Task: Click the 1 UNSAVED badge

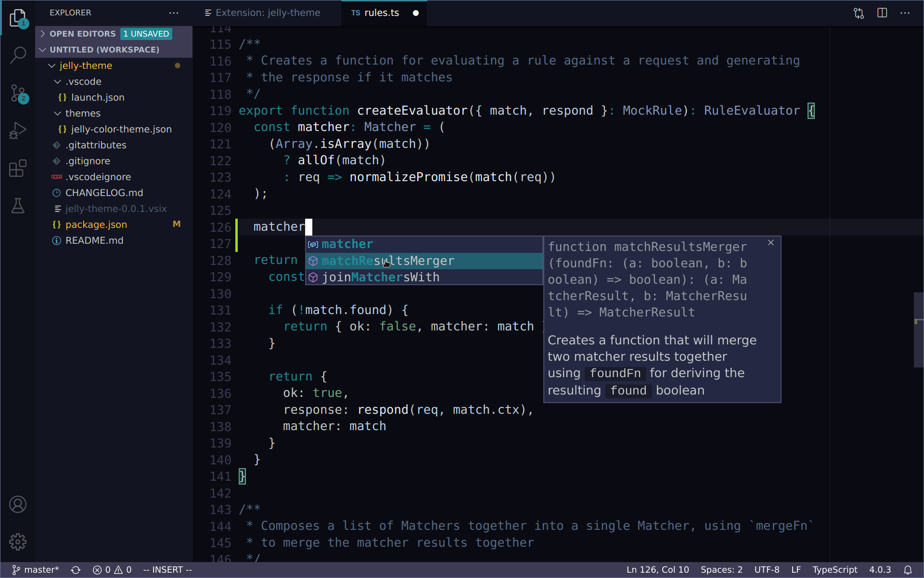Action: [146, 34]
